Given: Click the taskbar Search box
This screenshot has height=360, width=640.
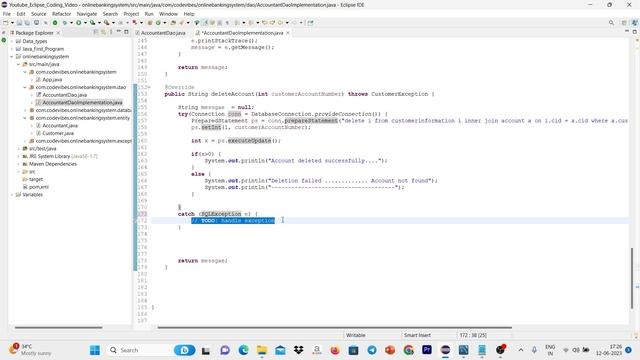Looking at the screenshot, I should pos(152,350).
